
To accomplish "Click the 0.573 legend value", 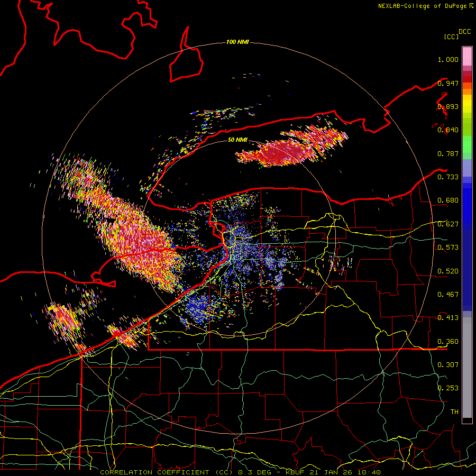I will 448,248.
